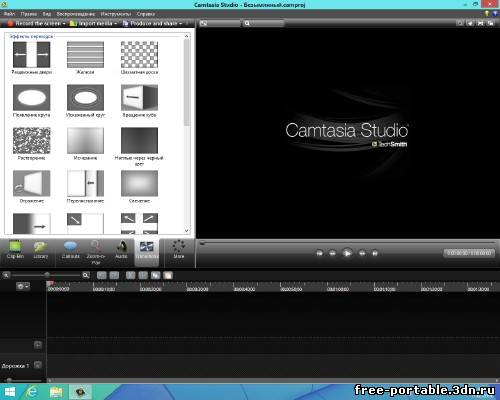Toggle full screen preview mode icon
Image resolution: width=500 pixels, height=400 pixels.
[x=480, y=23]
